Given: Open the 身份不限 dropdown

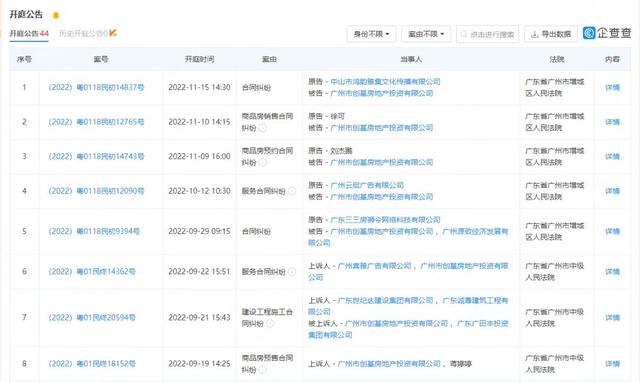Looking at the screenshot, I should [x=371, y=34].
